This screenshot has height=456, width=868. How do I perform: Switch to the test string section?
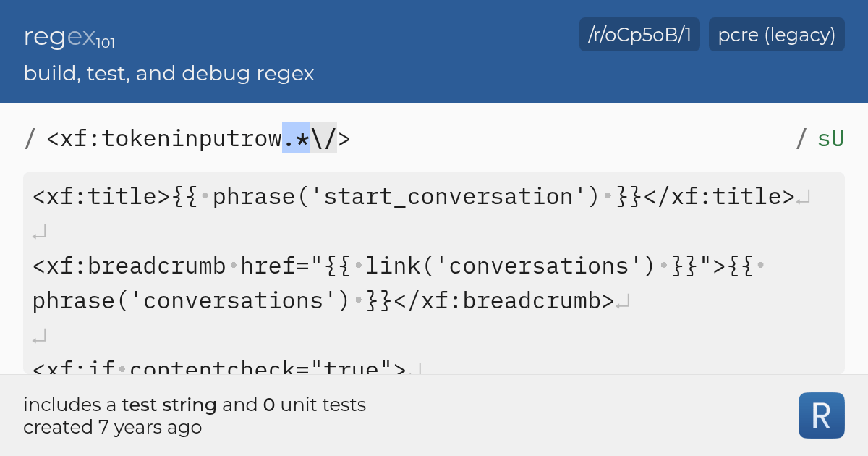(434, 268)
